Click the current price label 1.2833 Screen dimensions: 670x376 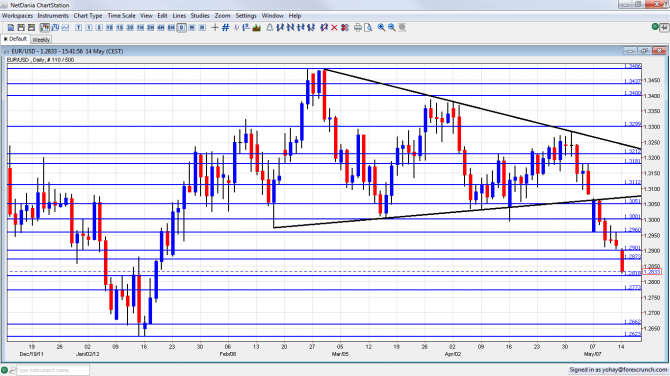[652, 272]
